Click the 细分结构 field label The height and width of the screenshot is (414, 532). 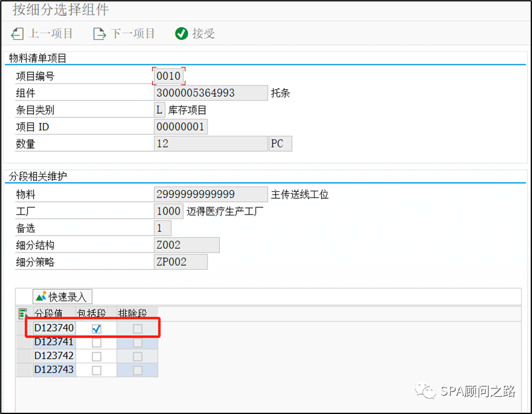point(35,245)
